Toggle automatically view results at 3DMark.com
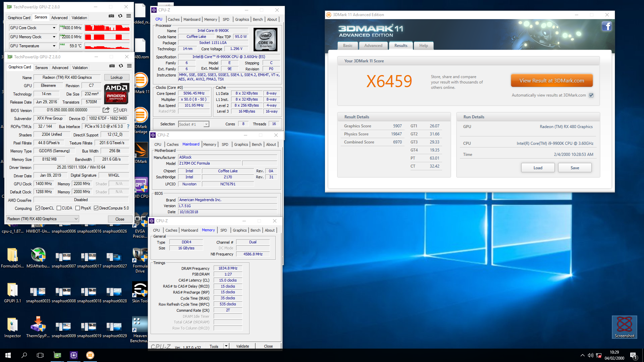Viewport: 644px width, 362px height. (591, 95)
